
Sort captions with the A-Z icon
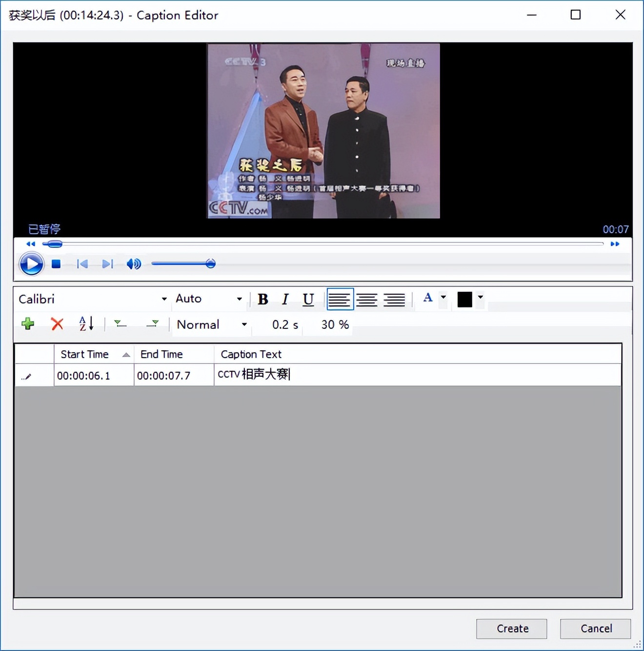click(86, 324)
